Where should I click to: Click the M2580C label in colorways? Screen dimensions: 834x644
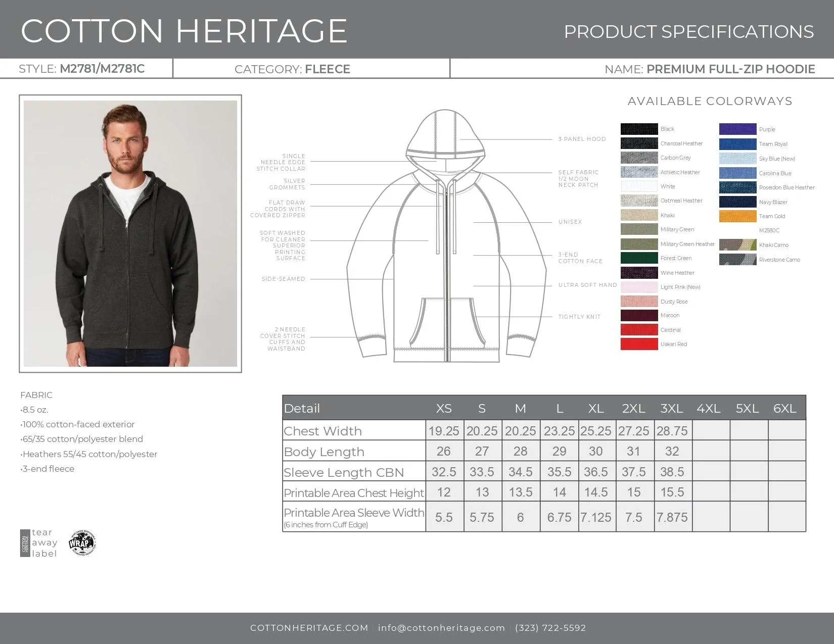pyautogui.click(x=769, y=230)
